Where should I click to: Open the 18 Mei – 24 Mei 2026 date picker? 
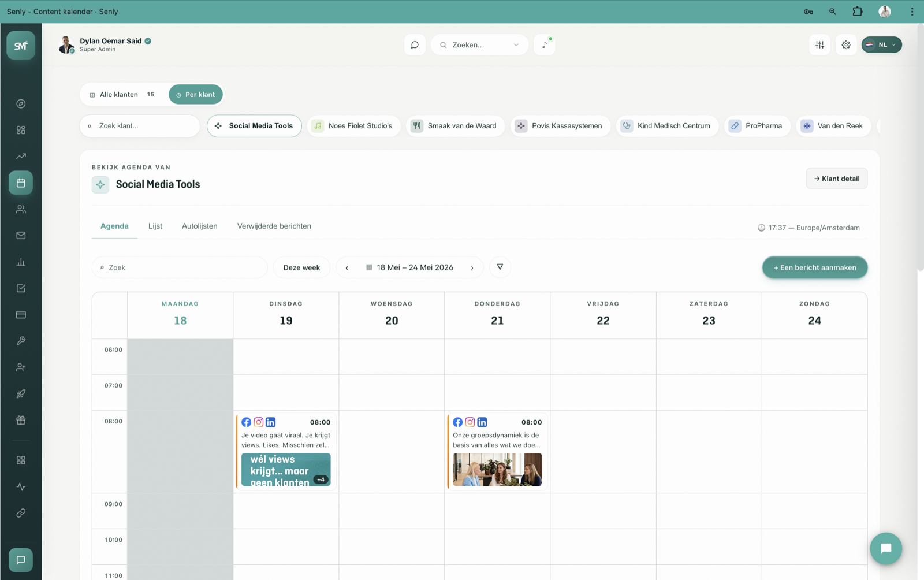click(x=409, y=267)
